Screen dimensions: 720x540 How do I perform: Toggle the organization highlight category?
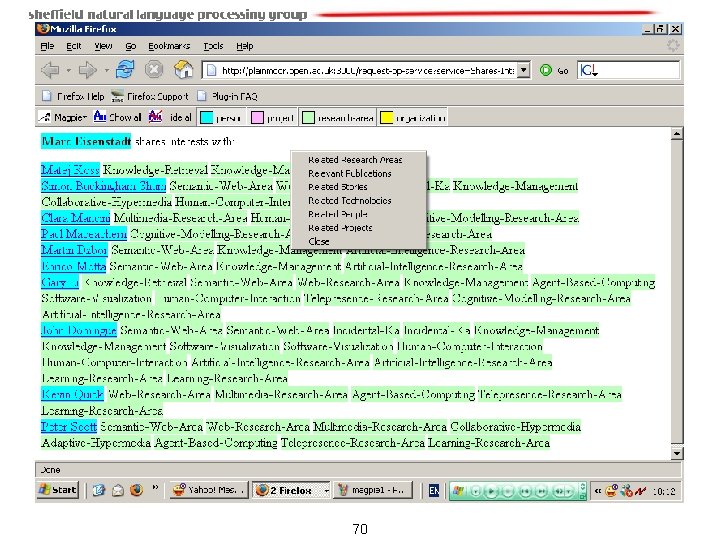tap(413, 118)
